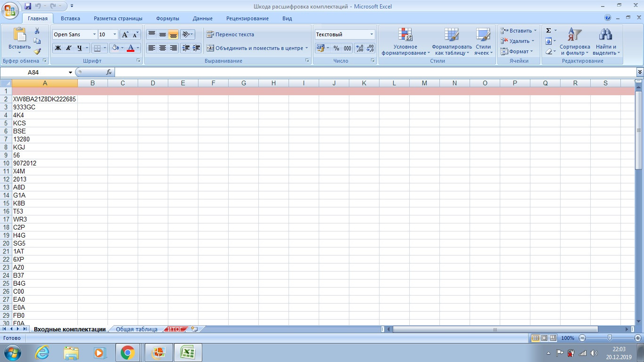Decrease the indent level
This screenshot has width=644, height=362.
186,48
